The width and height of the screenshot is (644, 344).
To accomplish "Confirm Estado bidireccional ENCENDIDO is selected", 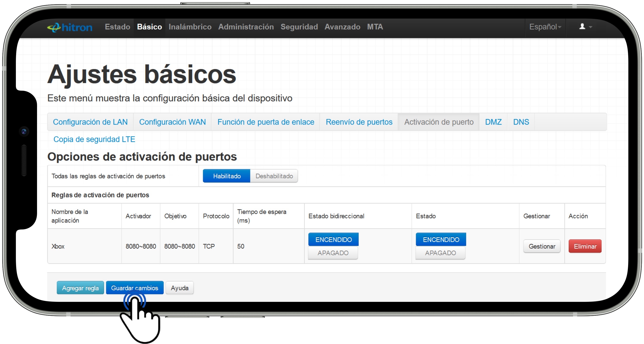I will 333,239.
